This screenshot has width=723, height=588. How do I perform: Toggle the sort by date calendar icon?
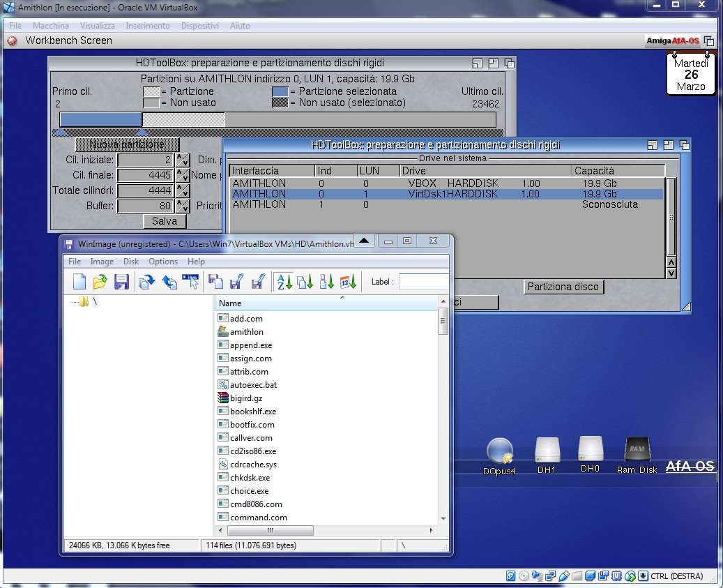click(x=348, y=282)
